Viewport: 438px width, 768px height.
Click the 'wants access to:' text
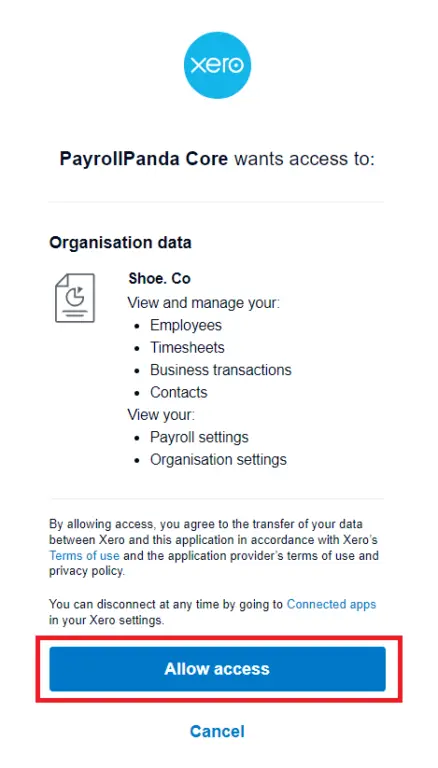point(304,159)
